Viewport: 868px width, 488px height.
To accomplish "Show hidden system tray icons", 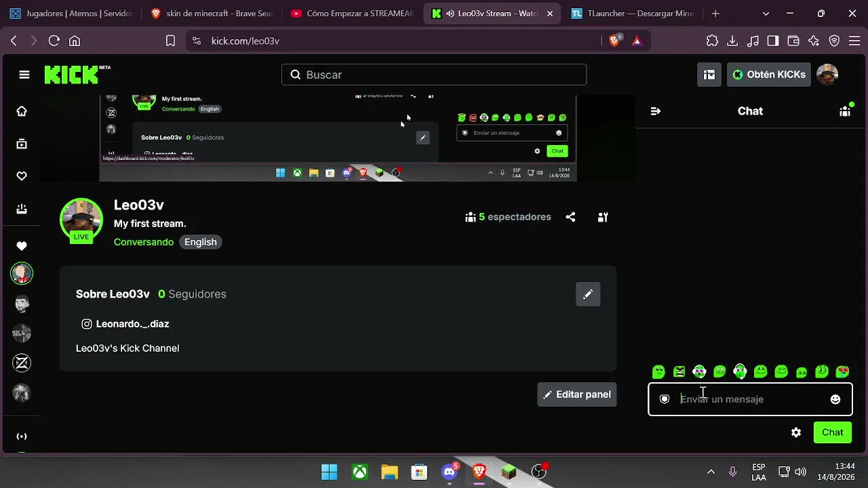I will click(711, 472).
